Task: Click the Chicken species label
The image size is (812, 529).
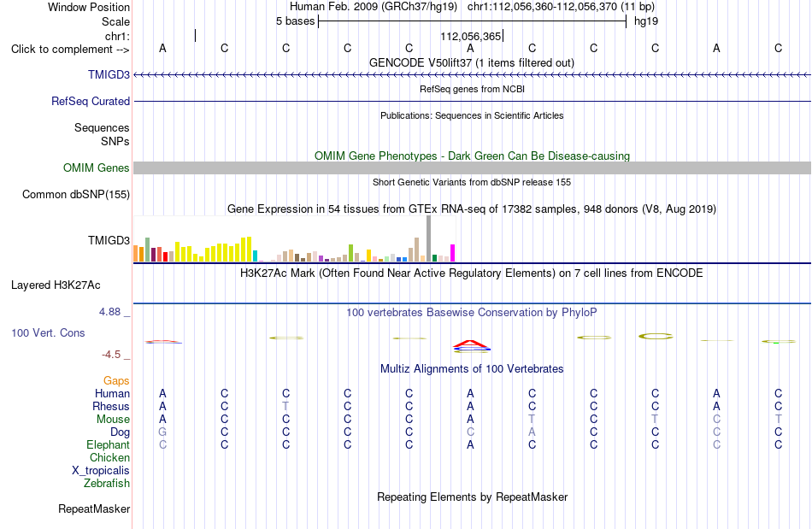Action: pos(109,457)
